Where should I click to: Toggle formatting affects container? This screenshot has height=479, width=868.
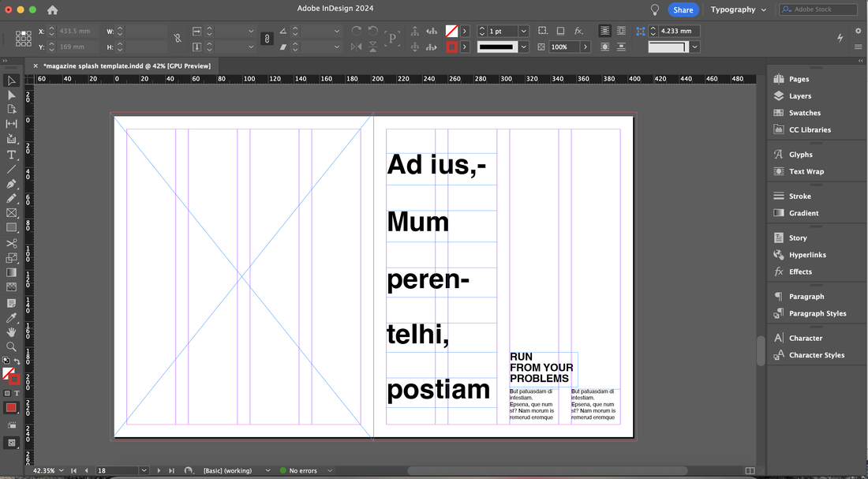(x=7, y=393)
